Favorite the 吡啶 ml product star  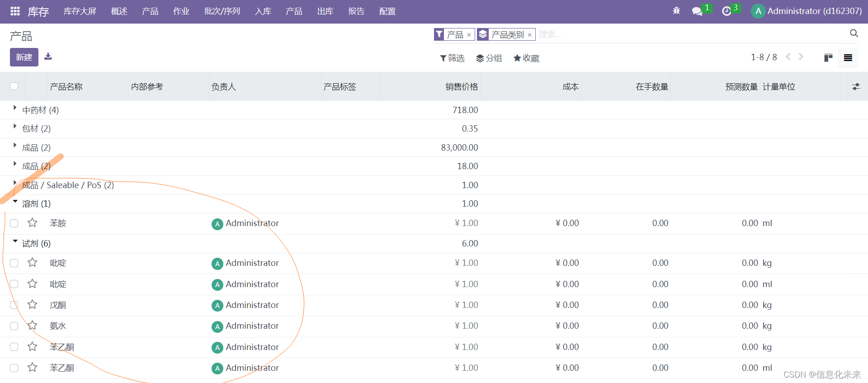(32, 284)
